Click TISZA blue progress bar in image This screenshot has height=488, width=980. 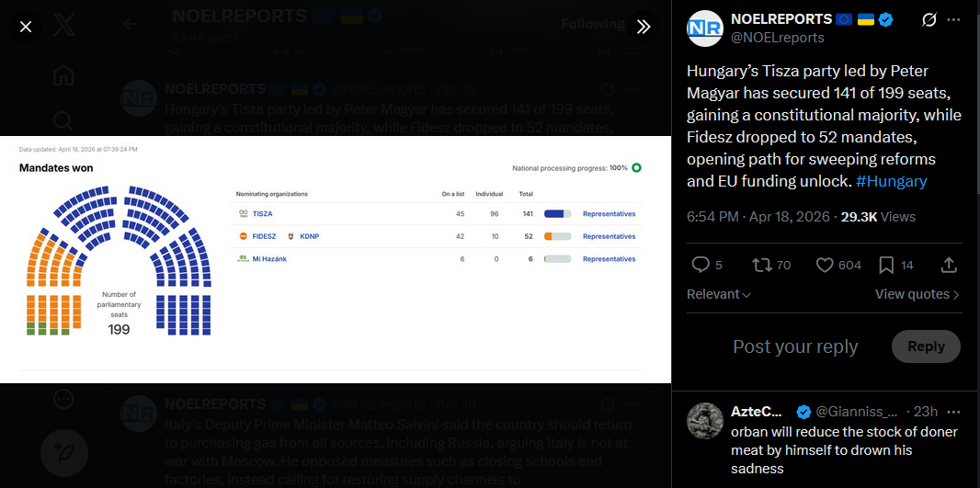coord(557,214)
